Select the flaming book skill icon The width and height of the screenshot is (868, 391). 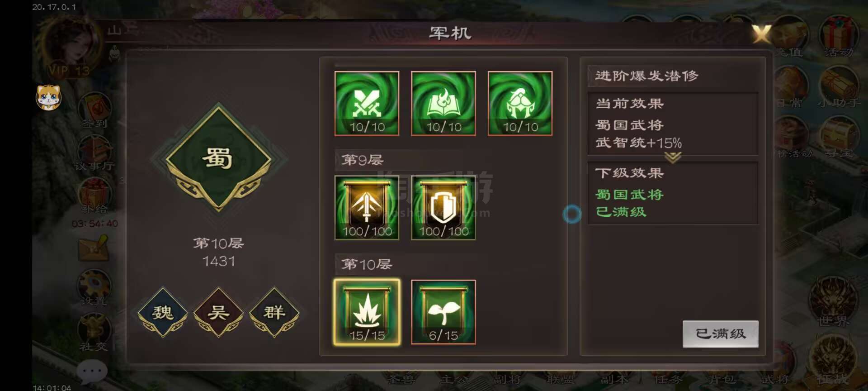[443, 103]
